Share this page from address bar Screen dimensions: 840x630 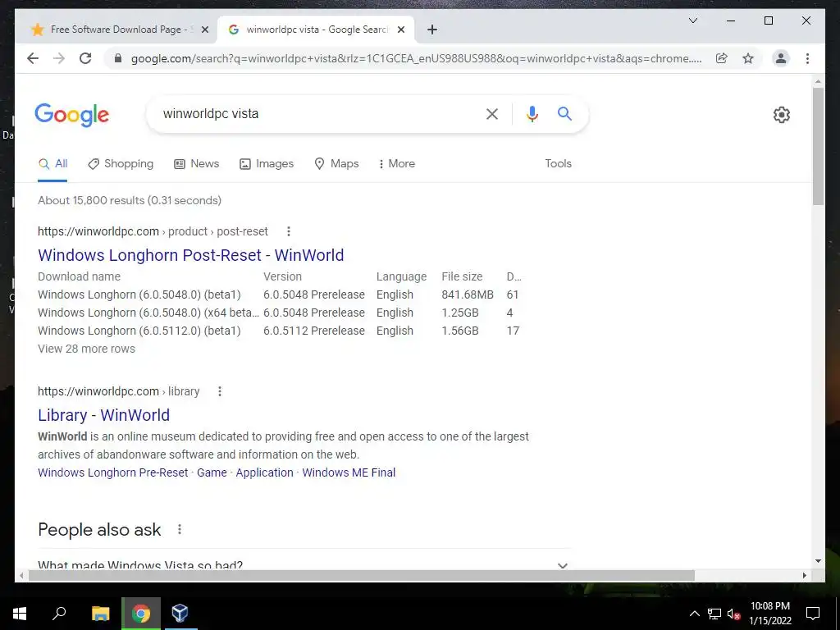tap(722, 58)
